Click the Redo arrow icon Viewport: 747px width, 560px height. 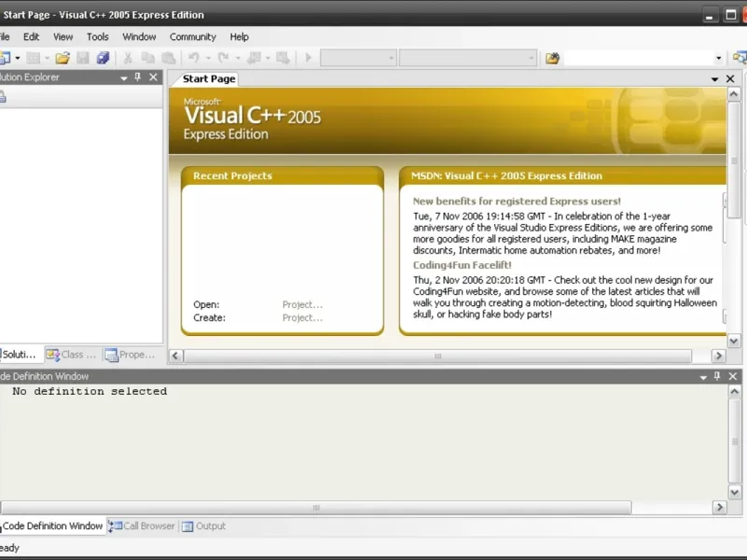click(223, 58)
